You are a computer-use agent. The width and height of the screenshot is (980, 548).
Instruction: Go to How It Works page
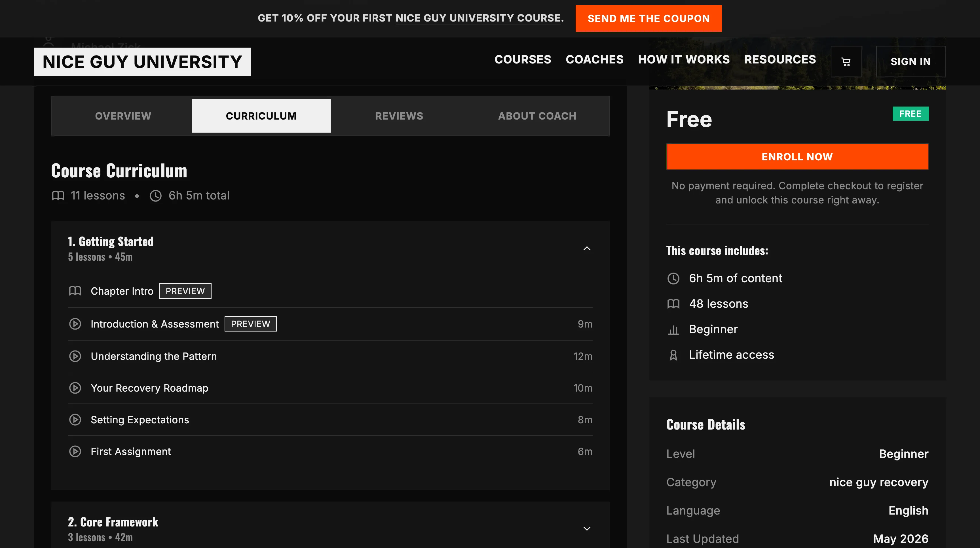point(684,60)
